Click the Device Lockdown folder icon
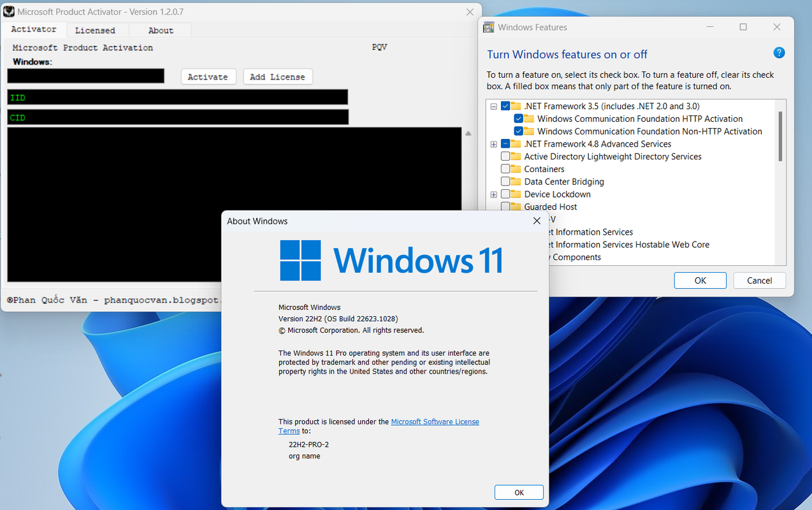812x510 pixels. point(516,194)
